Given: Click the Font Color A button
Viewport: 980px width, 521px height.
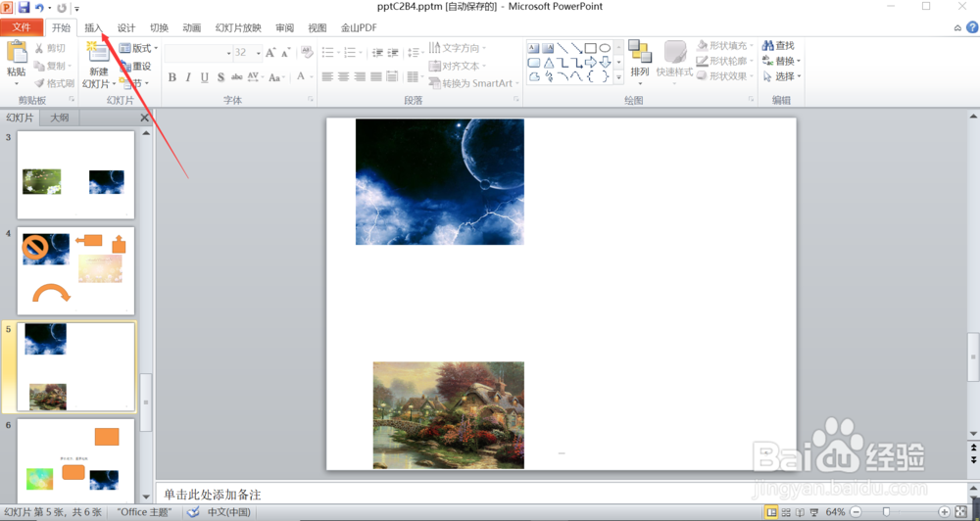Looking at the screenshot, I should click(x=301, y=76).
